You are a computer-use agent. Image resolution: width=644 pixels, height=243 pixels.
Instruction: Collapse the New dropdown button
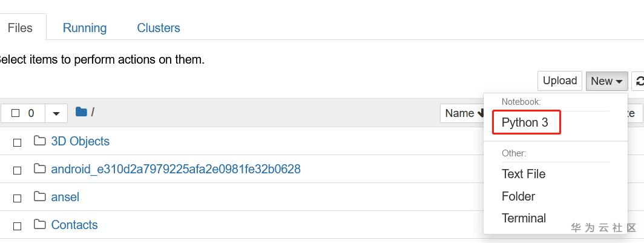coord(606,81)
